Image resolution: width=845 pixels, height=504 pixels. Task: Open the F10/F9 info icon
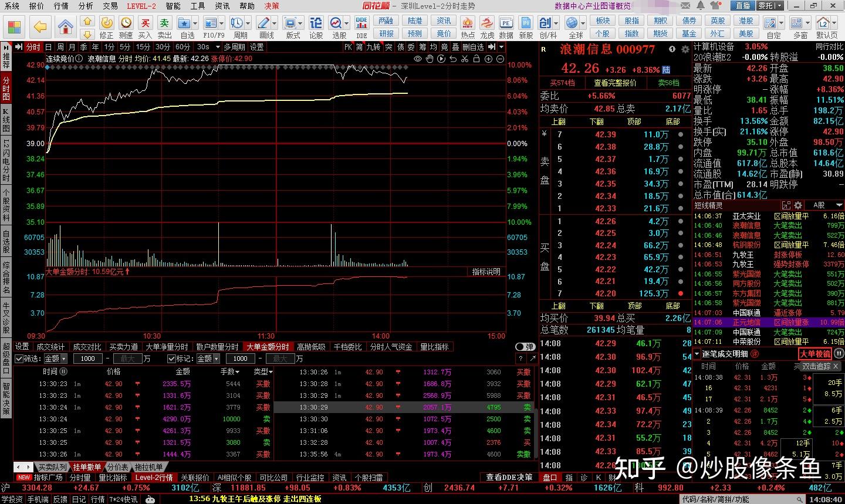(x=211, y=22)
